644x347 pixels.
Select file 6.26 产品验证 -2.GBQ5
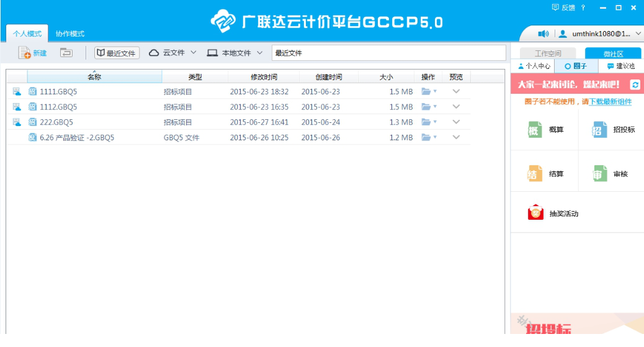point(77,137)
